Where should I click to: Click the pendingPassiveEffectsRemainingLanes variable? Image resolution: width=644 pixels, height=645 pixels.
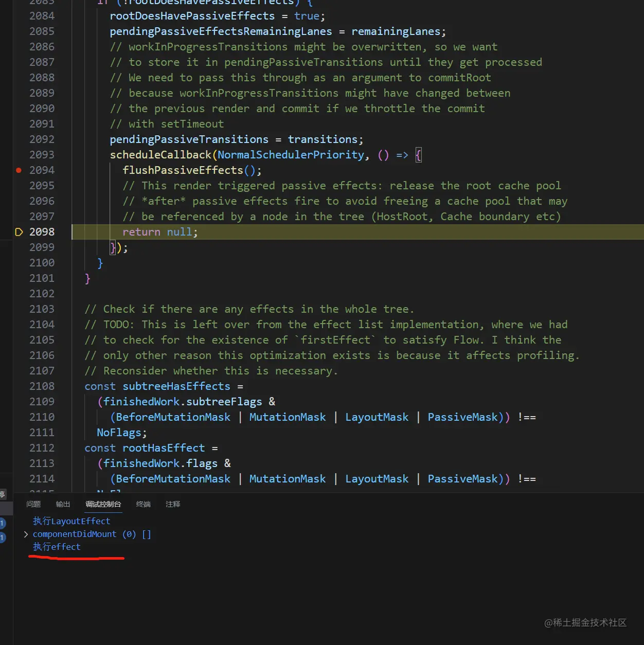[x=221, y=31]
